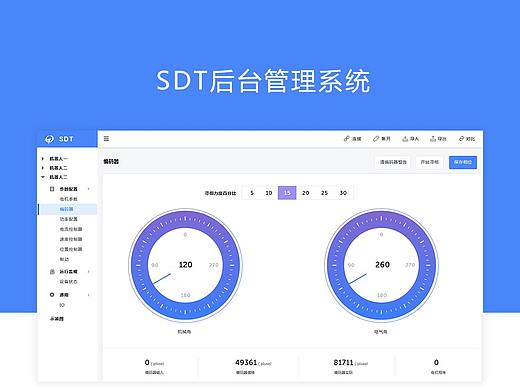520x390 pixels.
Task: Open the IO sidebar item
Action: click(62, 305)
